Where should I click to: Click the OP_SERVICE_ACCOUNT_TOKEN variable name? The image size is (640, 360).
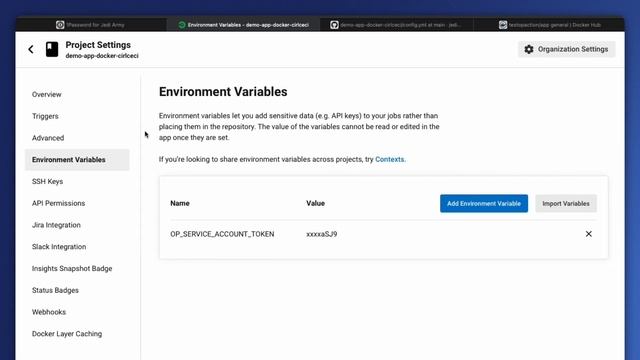click(x=222, y=234)
